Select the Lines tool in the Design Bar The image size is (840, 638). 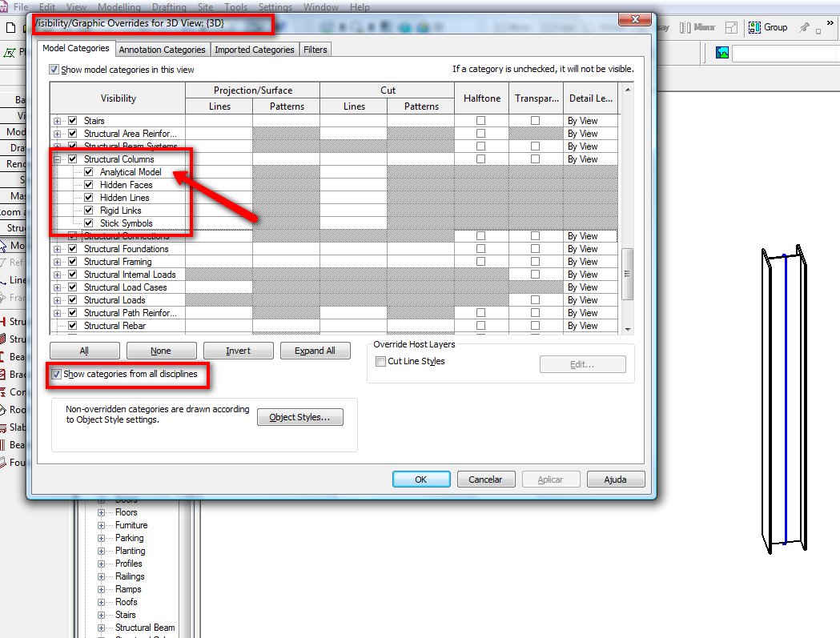coord(4,280)
